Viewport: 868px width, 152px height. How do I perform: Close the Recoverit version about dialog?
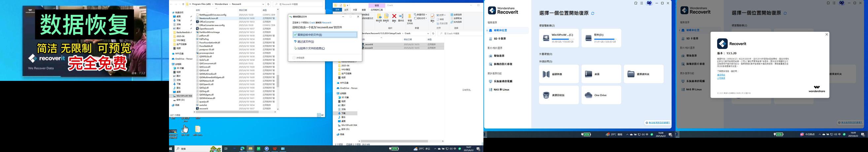click(826, 34)
